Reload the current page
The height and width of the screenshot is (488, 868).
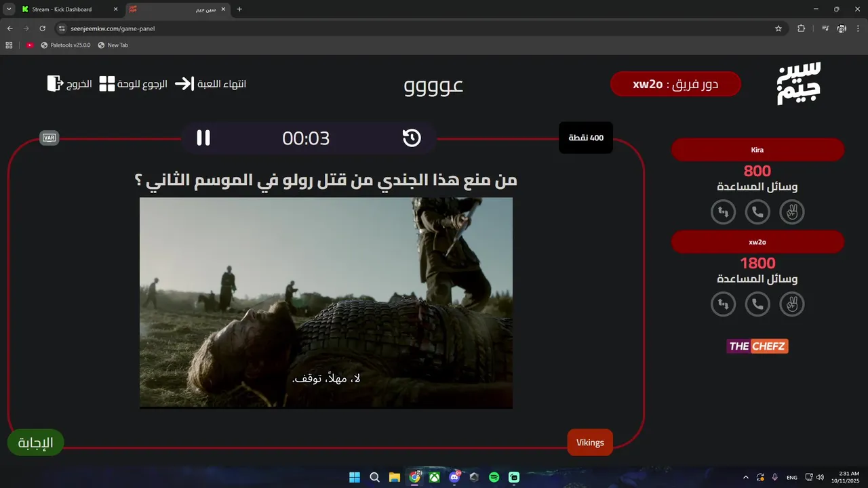pos(43,28)
